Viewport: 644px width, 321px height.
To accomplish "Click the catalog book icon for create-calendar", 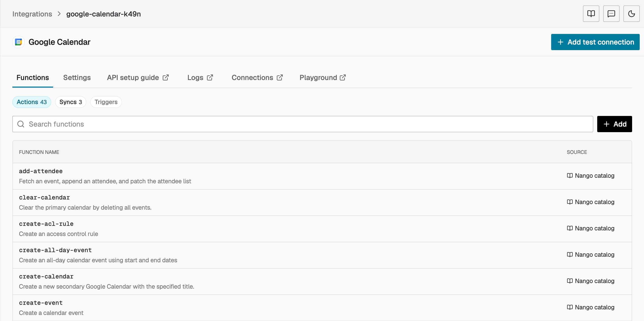I will [x=570, y=281].
